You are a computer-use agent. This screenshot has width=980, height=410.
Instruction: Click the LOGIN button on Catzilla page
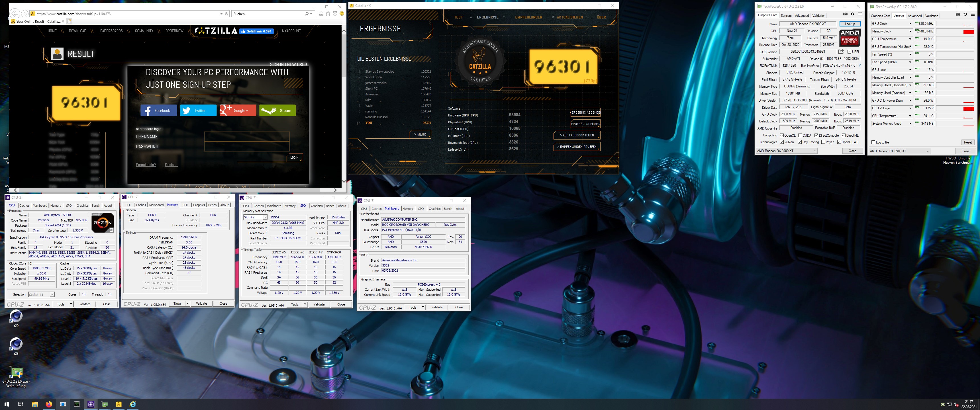coord(295,157)
